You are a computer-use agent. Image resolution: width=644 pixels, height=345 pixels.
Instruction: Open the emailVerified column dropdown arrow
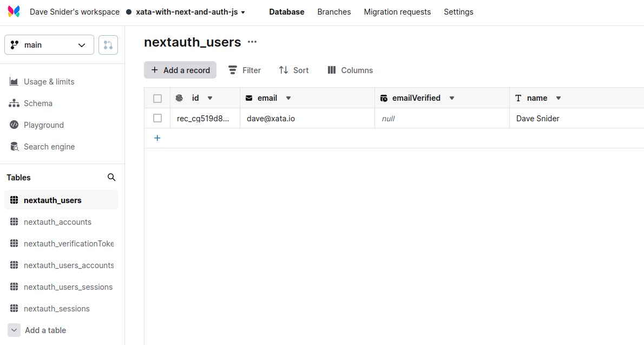tap(452, 98)
